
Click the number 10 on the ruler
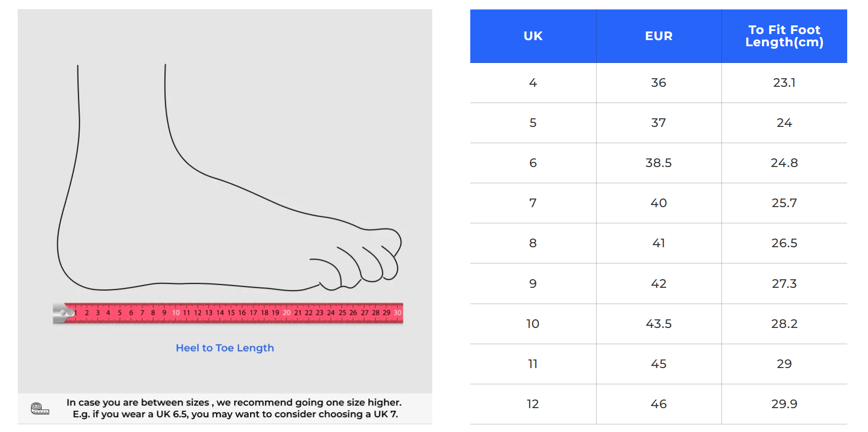click(x=176, y=313)
